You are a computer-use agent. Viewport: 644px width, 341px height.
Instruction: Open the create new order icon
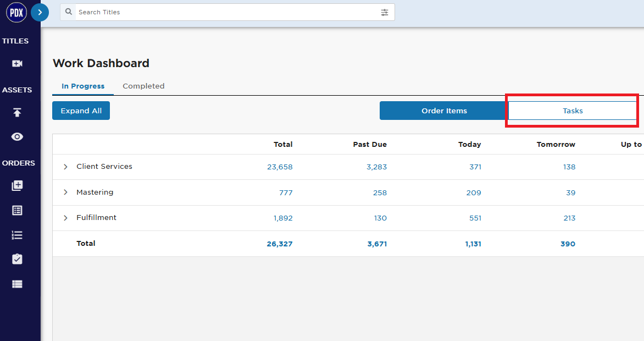pyautogui.click(x=17, y=185)
